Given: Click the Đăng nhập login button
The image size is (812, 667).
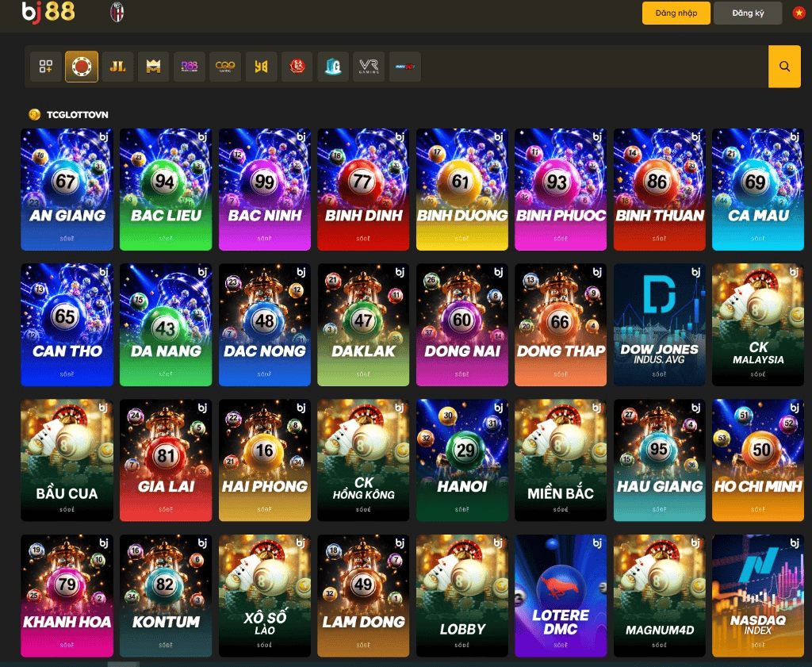Looking at the screenshot, I should tap(676, 13).
